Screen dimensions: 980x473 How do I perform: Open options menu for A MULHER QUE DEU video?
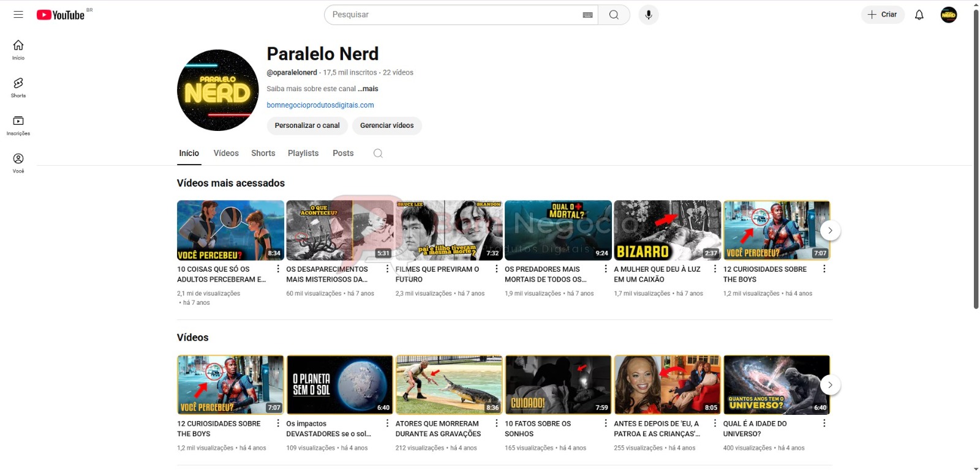(715, 269)
